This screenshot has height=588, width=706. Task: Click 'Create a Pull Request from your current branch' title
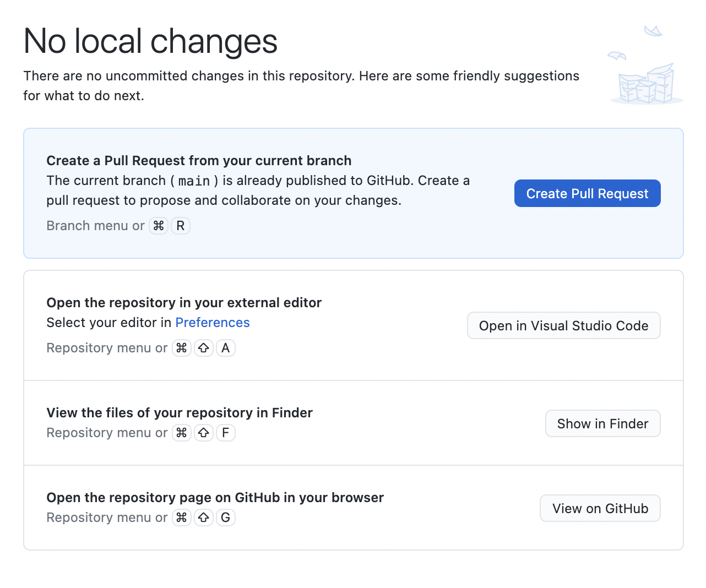click(x=199, y=161)
